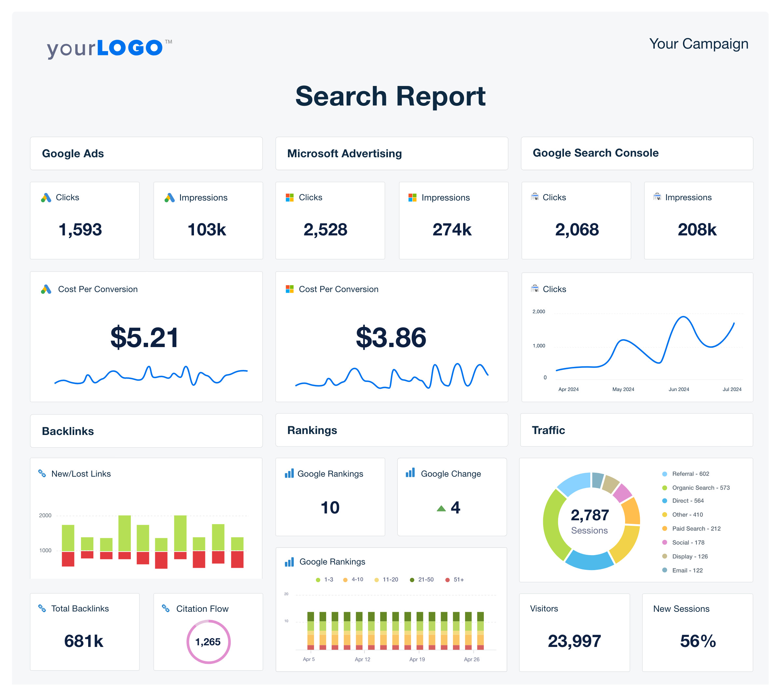
Task: Select the Microsoft Advertising section header
Action: (x=392, y=153)
